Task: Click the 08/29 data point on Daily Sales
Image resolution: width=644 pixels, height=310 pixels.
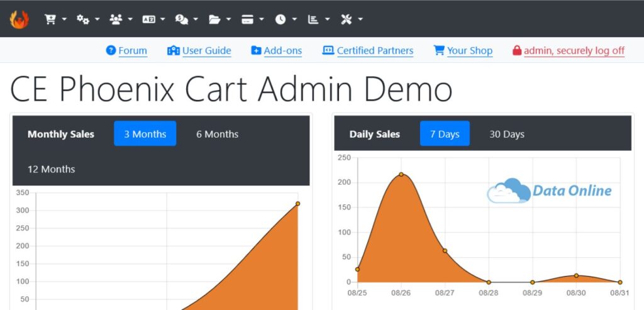Action: [532, 282]
